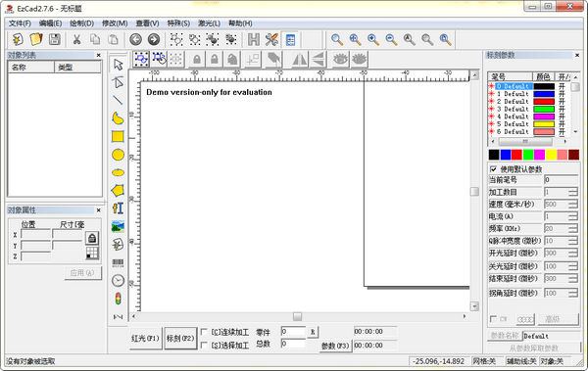This screenshot has width=588, height=371.
Task: Pick the green color swatch
Action: [x=528, y=155]
